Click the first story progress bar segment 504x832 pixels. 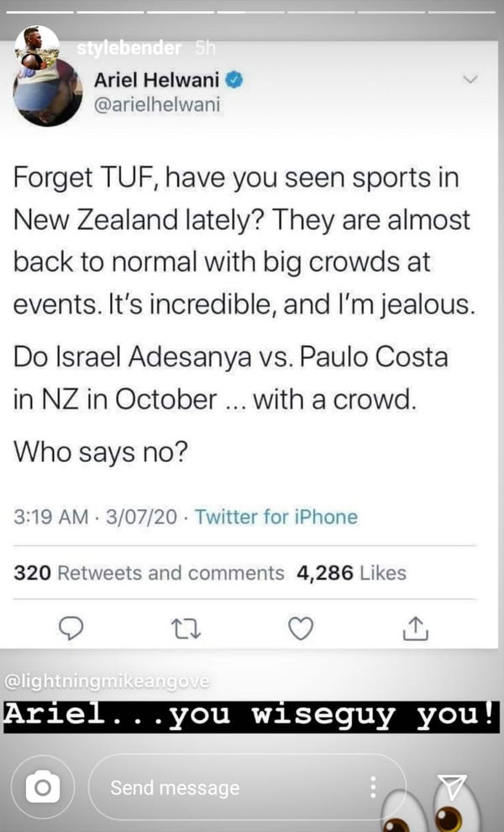38,13
